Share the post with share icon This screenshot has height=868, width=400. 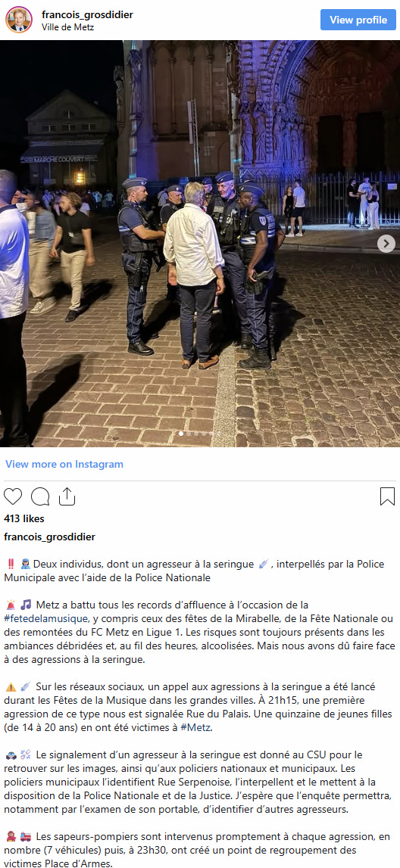coord(67,496)
